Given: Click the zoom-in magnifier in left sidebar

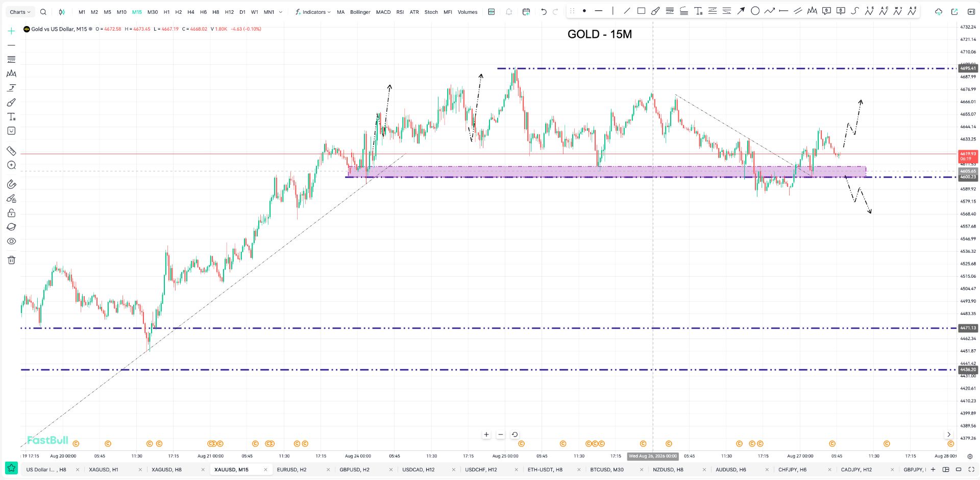Looking at the screenshot, I should click(x=11, y=165).
